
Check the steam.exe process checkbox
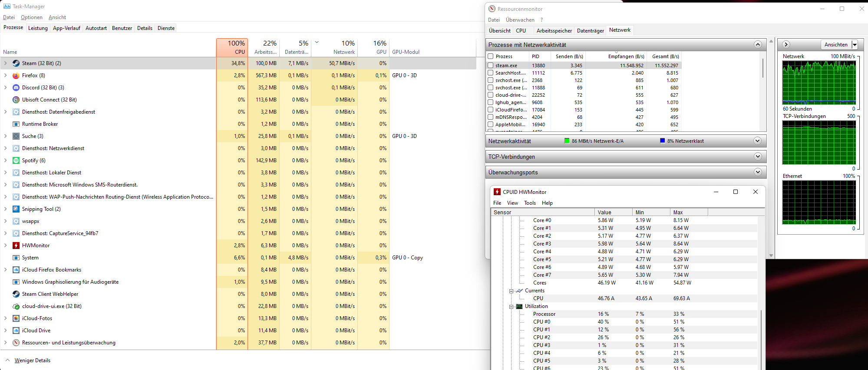491,65
